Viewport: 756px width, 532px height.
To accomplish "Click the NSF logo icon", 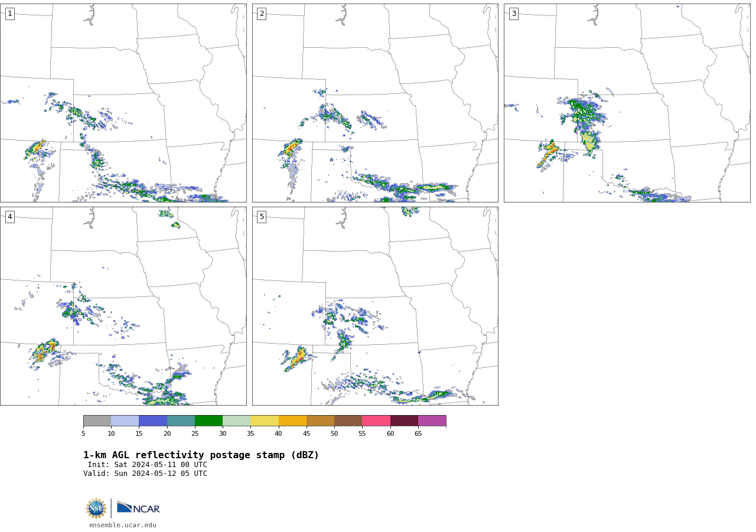I will click(96, 508).
